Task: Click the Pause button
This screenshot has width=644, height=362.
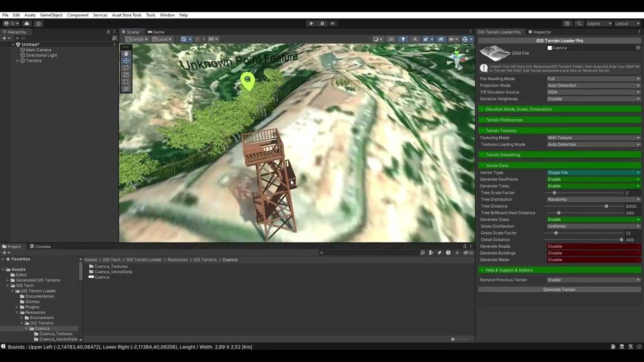Action: point(322,23)
